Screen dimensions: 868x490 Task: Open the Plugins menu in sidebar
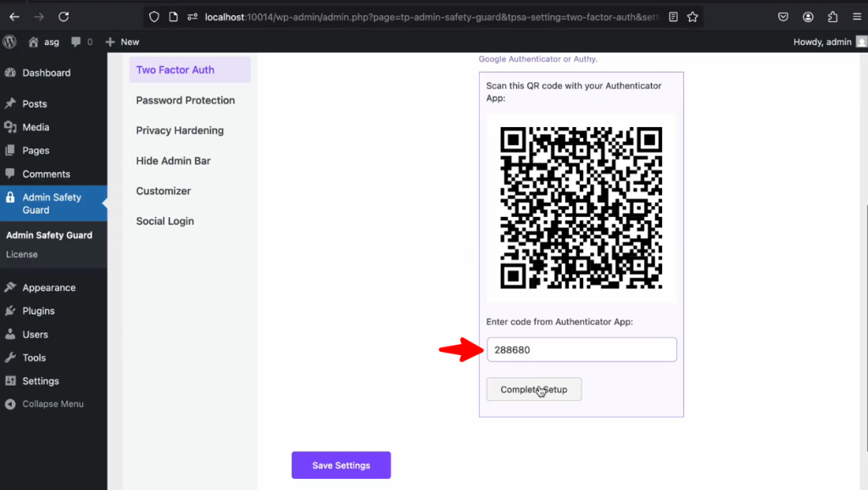[x=38, y=311]
